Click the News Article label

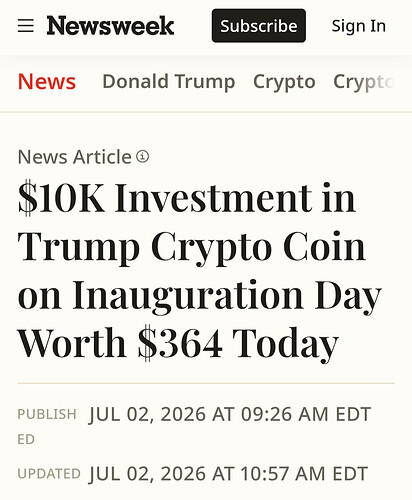74,157
